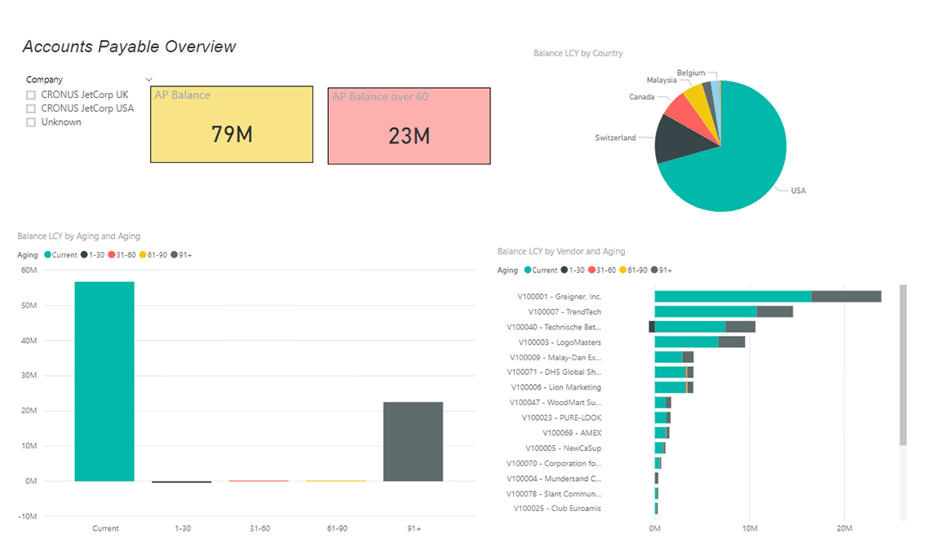Check the CRONUS JetCorp UK checkbox

pyautogui.click(x=31, y=95)
